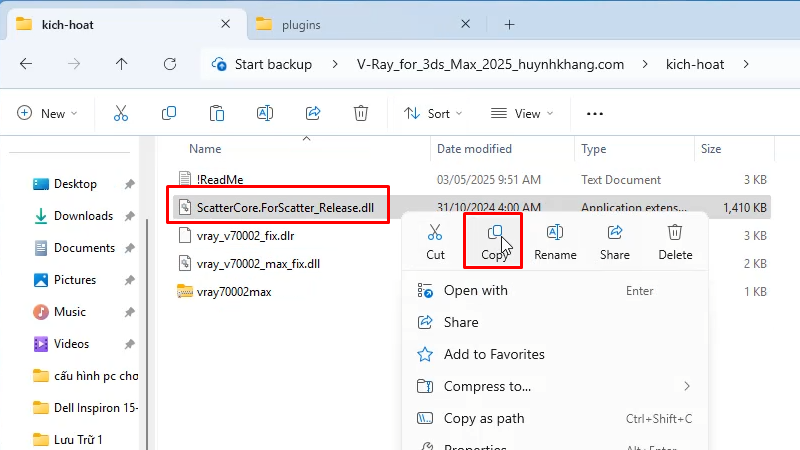This screenshot has height=450, width=800.
Task: Expand chevron after Start backup
Action: pyautogui.click(x=335, y=64)
